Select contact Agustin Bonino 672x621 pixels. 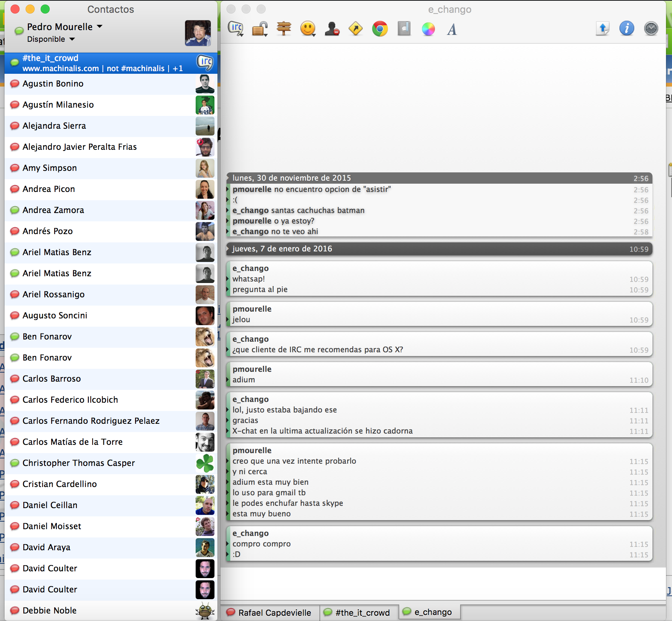point(111,84)
